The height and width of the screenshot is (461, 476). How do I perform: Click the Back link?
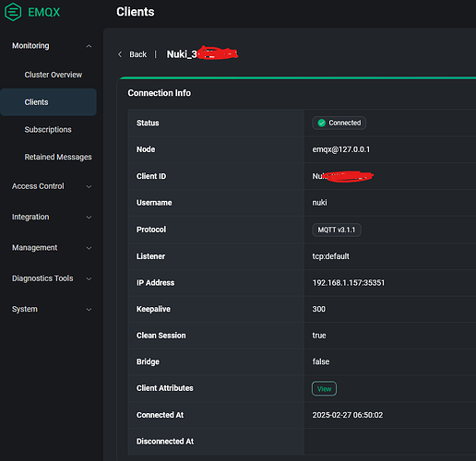137,54
